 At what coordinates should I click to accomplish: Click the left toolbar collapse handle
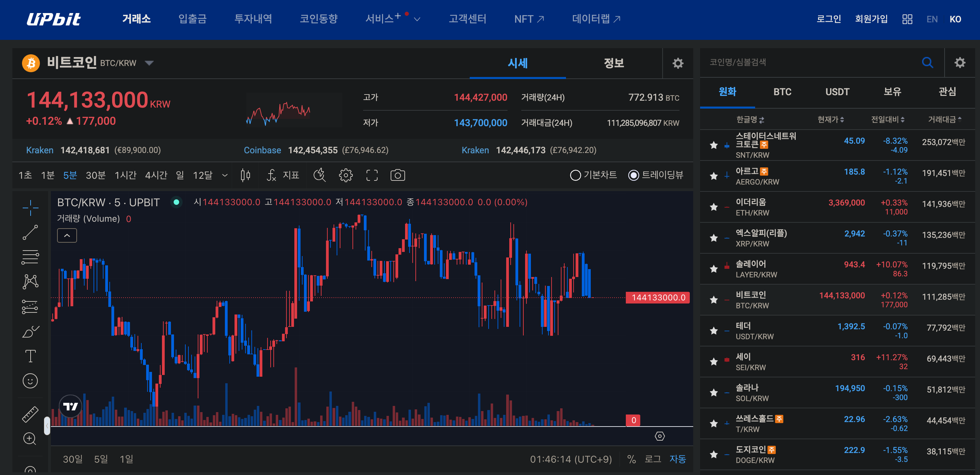click(x=47, y=426)
